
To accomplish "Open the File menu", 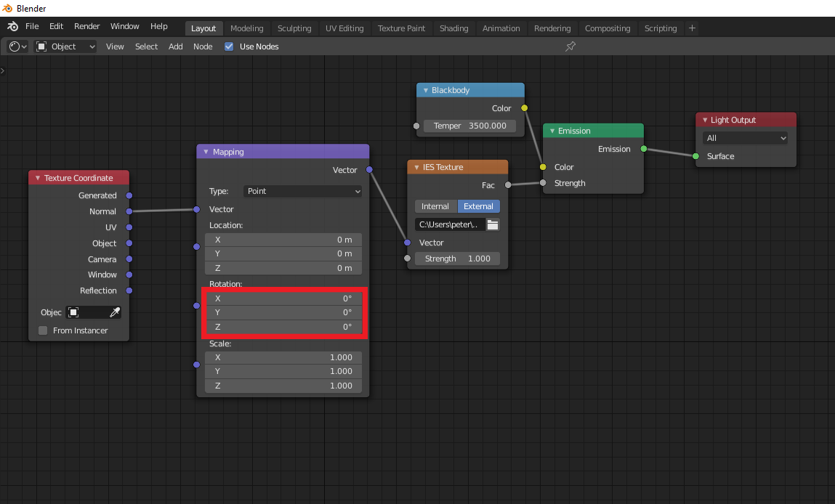I will 32,27.
